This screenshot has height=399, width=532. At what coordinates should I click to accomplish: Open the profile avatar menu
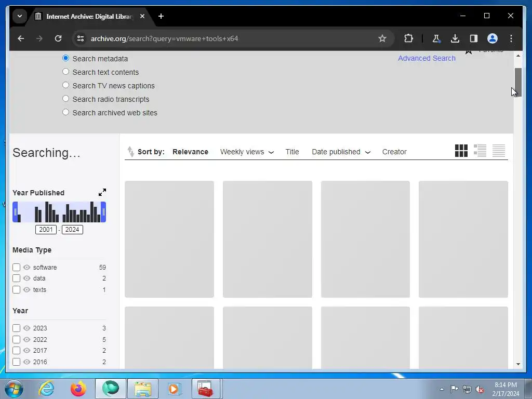(493, 38)
